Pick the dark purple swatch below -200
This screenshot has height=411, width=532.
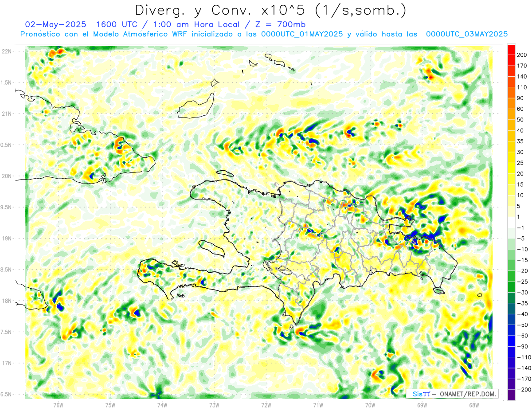tap(511, 395)
